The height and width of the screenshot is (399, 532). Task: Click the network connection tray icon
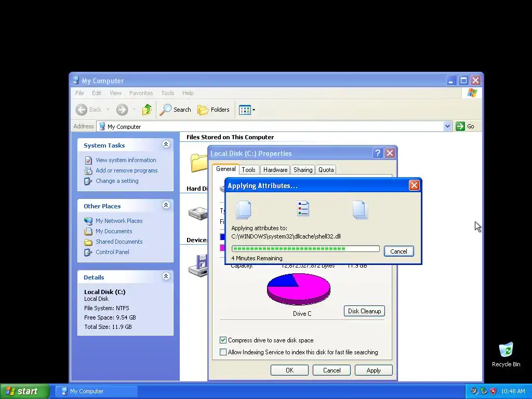coord(484,391)
